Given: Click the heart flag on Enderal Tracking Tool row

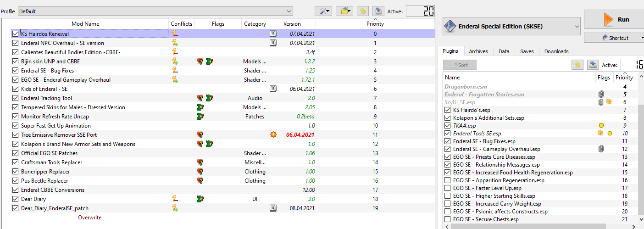Looking at the screenshot, I should (x=200, y=98).
